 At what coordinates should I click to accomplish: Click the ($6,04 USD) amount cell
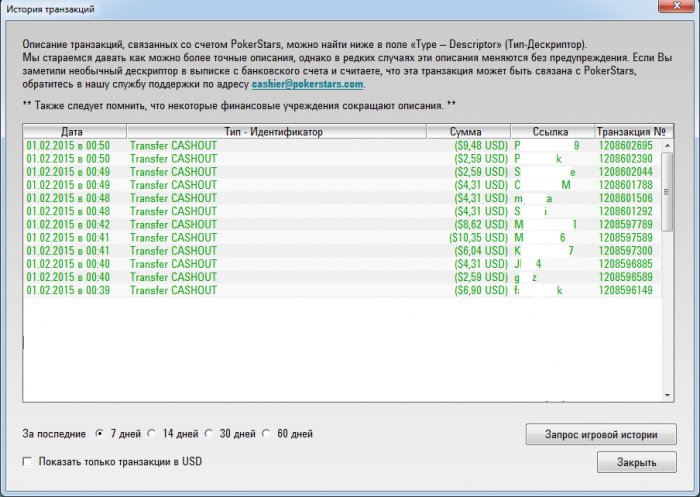click(x=481, y=251)
